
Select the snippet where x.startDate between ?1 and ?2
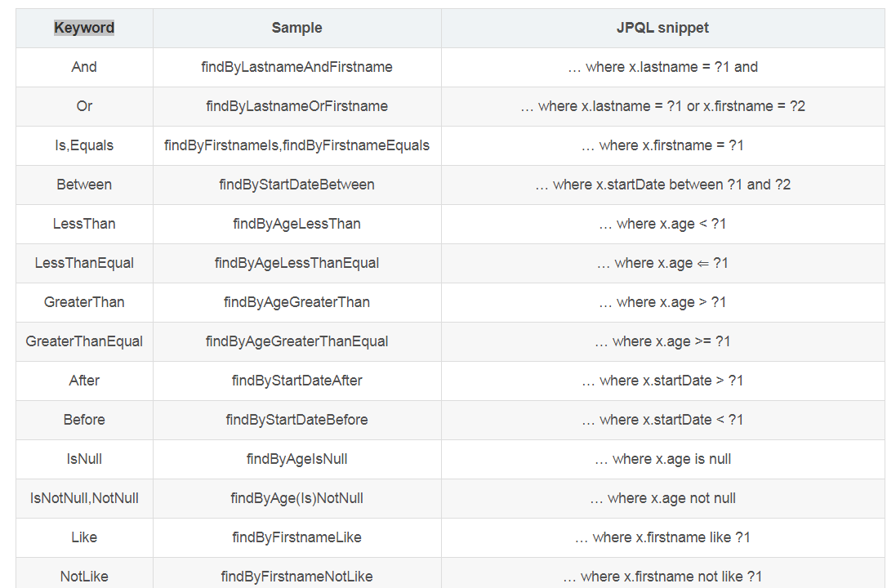(662, 185)
